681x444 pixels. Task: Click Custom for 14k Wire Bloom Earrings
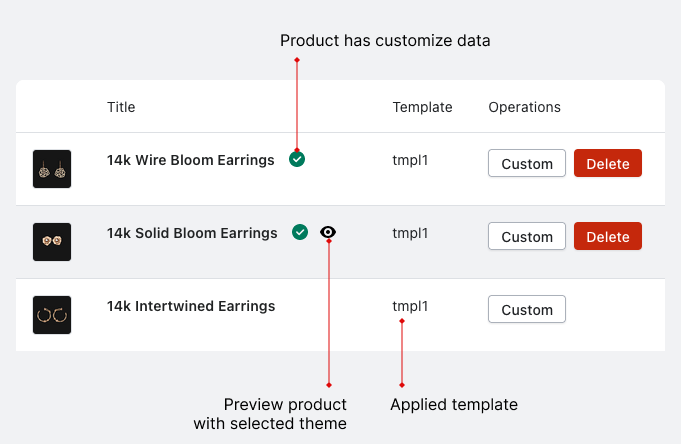pyautogui.click(x=527, y=164)
